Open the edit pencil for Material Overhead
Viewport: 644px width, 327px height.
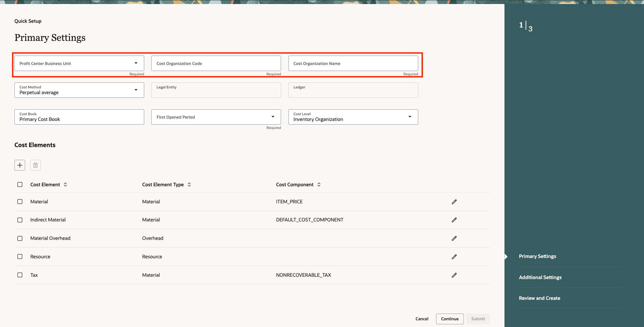454,238
